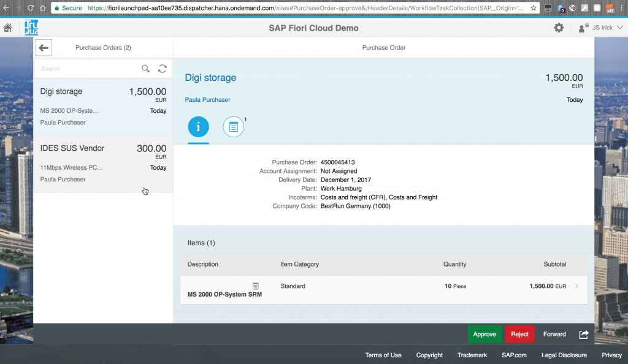Click the Digi storage title in detail
The width and height of the screenshot is (628, 364).
tap(210, 78)
